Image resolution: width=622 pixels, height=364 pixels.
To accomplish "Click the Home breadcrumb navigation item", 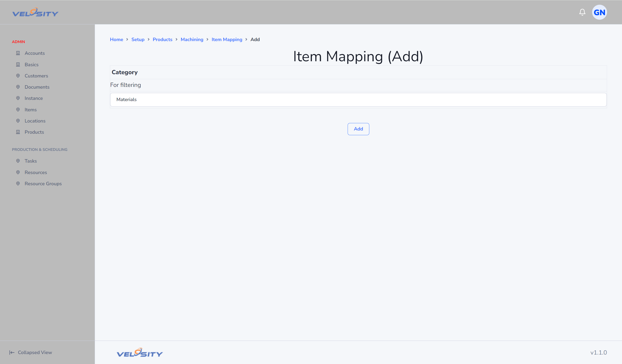I will point(116,39).
